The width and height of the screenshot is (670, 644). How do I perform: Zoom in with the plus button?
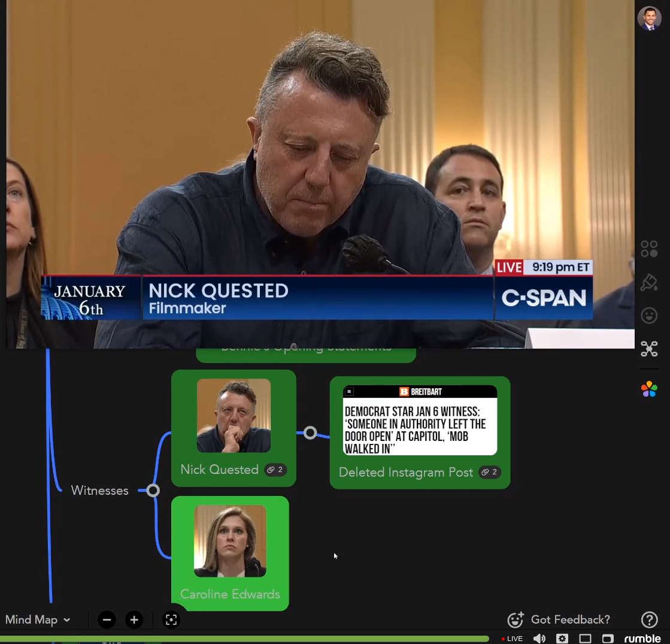coord(134,619)
